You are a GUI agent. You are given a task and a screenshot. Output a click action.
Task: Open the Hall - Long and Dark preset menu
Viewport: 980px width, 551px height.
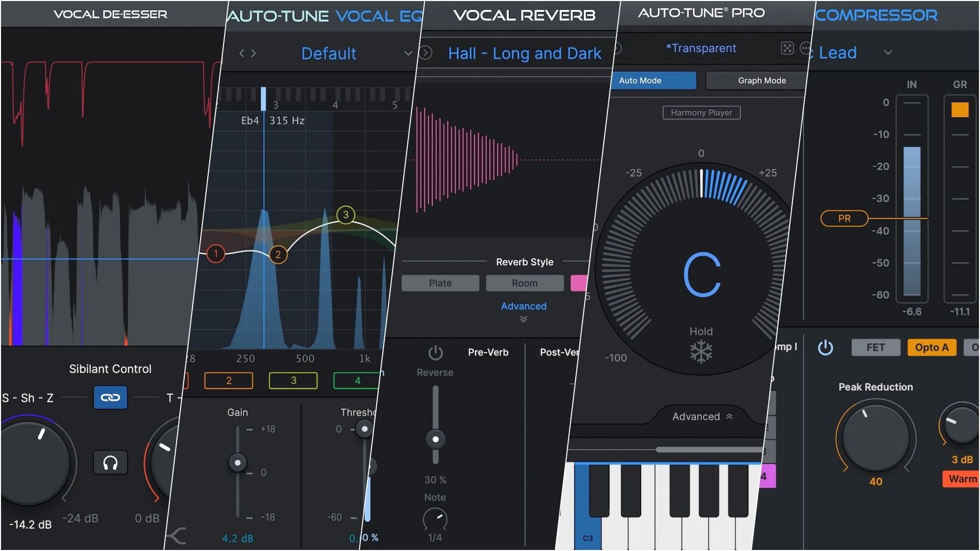tap(525, 53)
